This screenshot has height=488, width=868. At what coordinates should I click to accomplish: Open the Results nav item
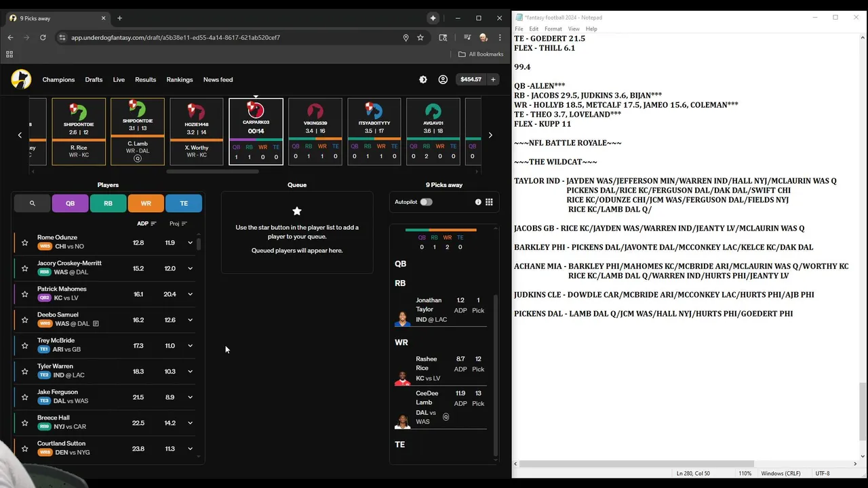point(145,79)
